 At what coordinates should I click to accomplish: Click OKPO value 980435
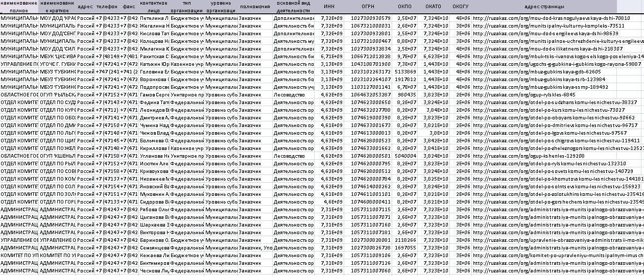[406, 94]
